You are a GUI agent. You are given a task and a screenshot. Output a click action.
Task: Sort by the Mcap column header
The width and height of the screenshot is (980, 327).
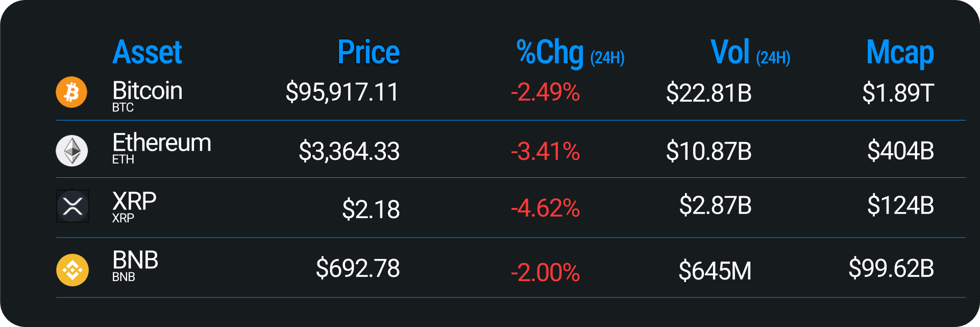(x=900, y=53)
